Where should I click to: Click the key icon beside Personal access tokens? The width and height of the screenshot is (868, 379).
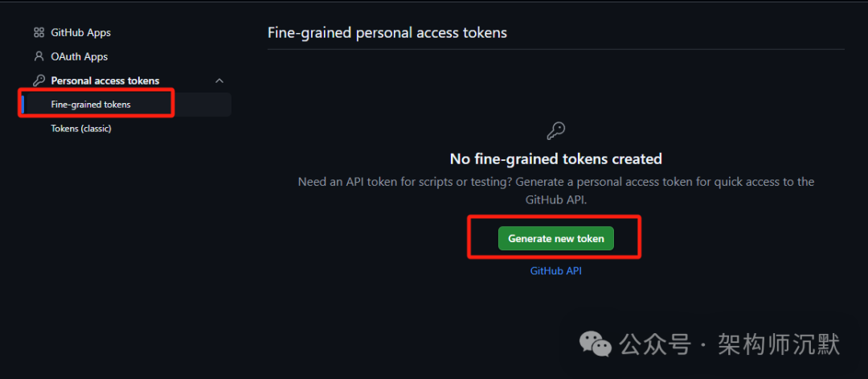39,80
